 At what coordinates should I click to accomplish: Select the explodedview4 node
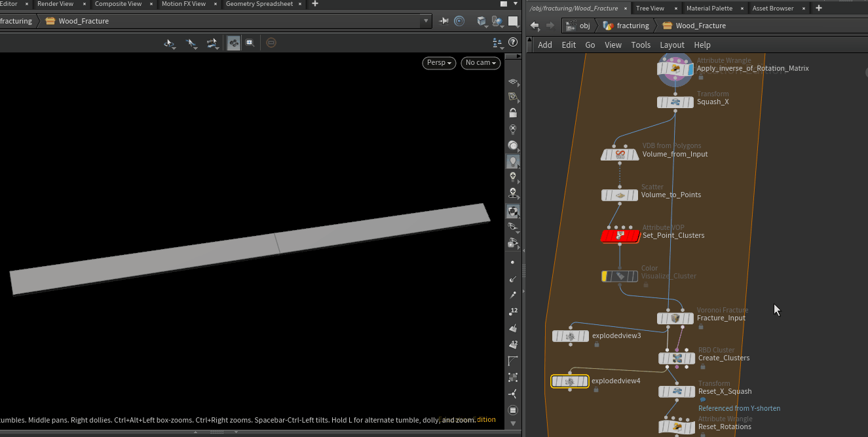pyautogui.click(x=569, y=381)
